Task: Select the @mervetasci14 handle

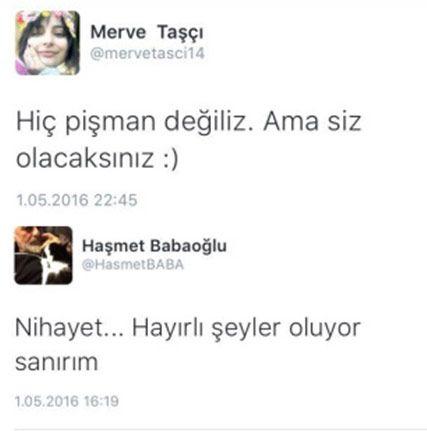Action: click(x=147, y=54)
